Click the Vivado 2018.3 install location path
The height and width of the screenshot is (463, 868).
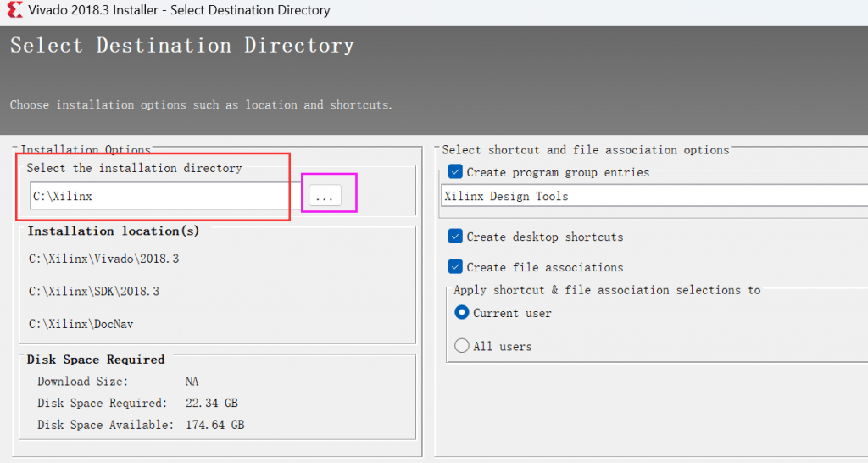(104, 259)
